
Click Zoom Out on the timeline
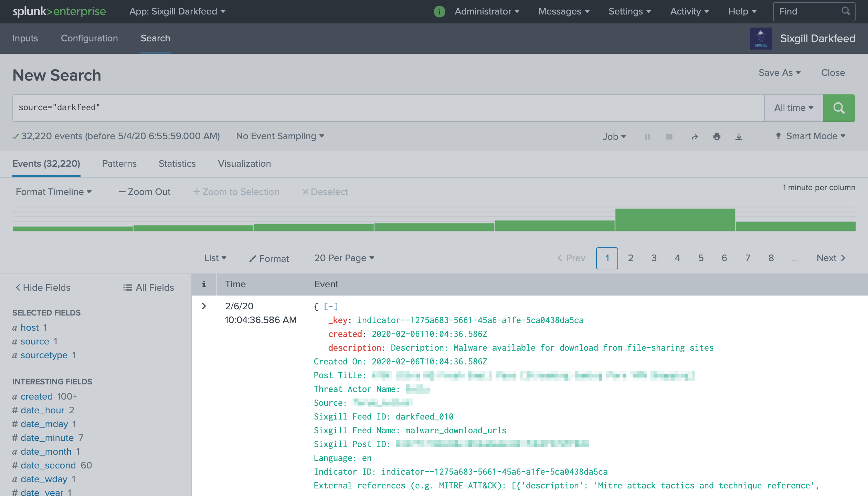coord(145,192)
